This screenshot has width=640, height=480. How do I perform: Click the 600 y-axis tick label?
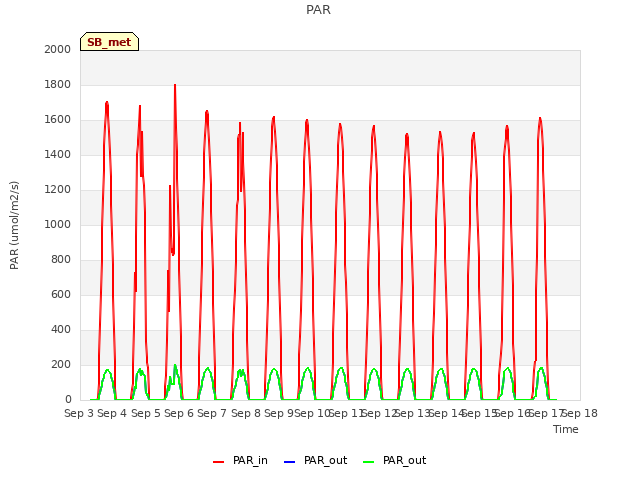pos(61,294)
